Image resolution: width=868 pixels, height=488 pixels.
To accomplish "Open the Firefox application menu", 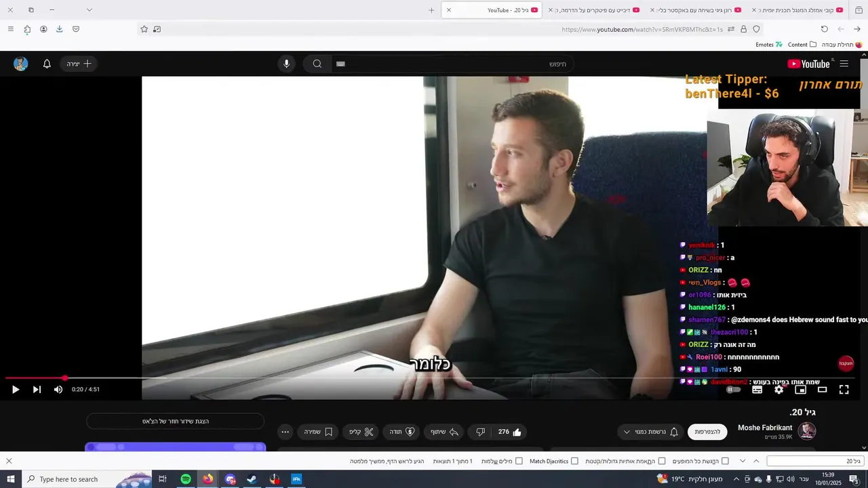I will point(10,29).
